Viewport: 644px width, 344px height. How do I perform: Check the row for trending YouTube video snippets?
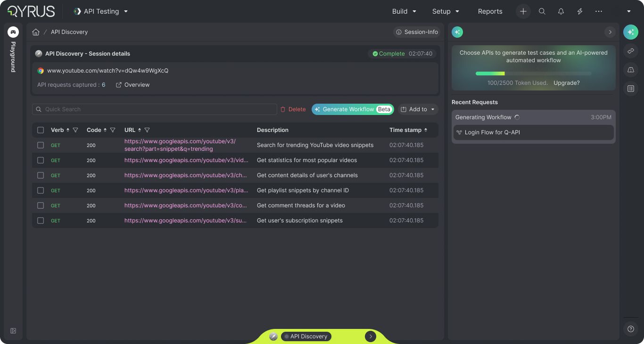41,145
